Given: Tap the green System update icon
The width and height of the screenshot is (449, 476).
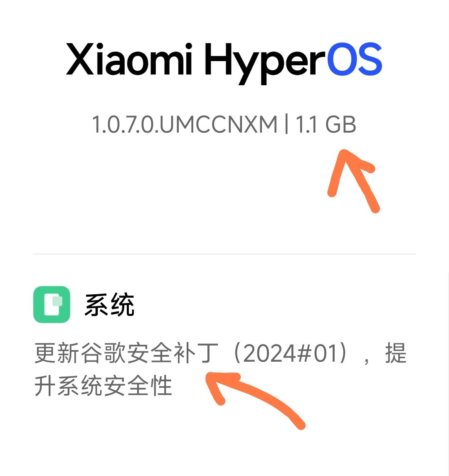Looking at the screenshot, I should pyautogui.click(x=52, y=304).
